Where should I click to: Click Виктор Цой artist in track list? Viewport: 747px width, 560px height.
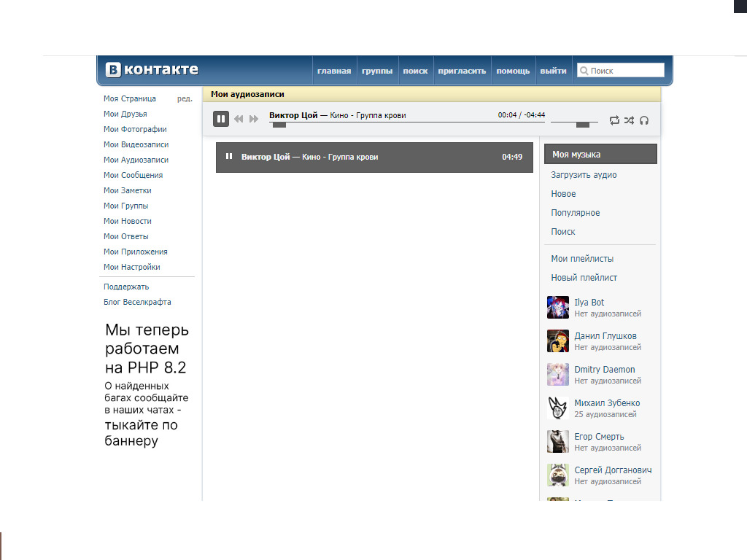coord(266,157)
